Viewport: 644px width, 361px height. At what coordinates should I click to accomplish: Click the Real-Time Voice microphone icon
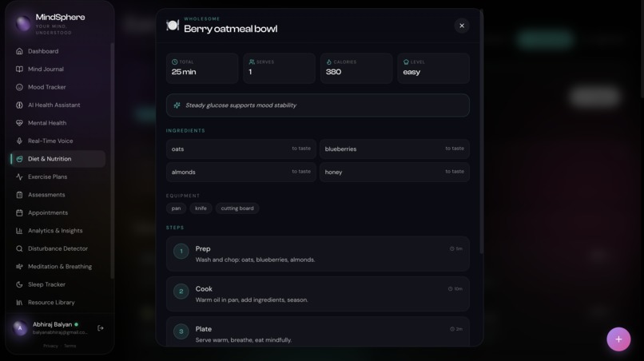point(19,141)
